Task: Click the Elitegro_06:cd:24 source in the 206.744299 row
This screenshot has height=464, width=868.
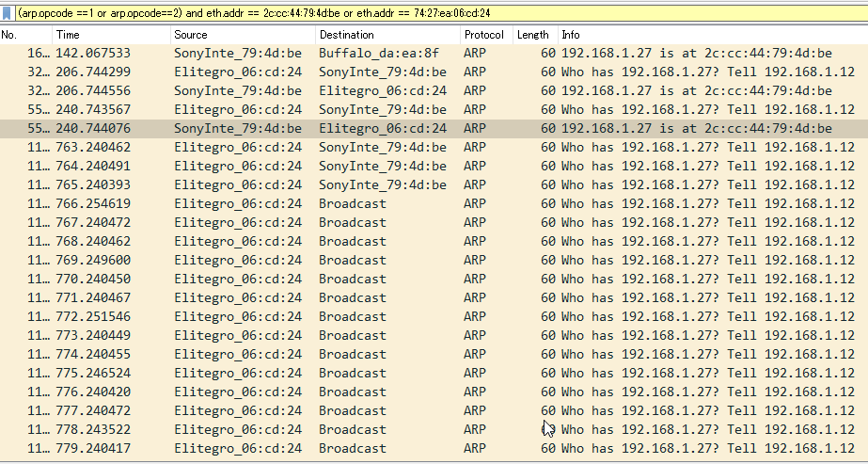Action: (238, 72)
